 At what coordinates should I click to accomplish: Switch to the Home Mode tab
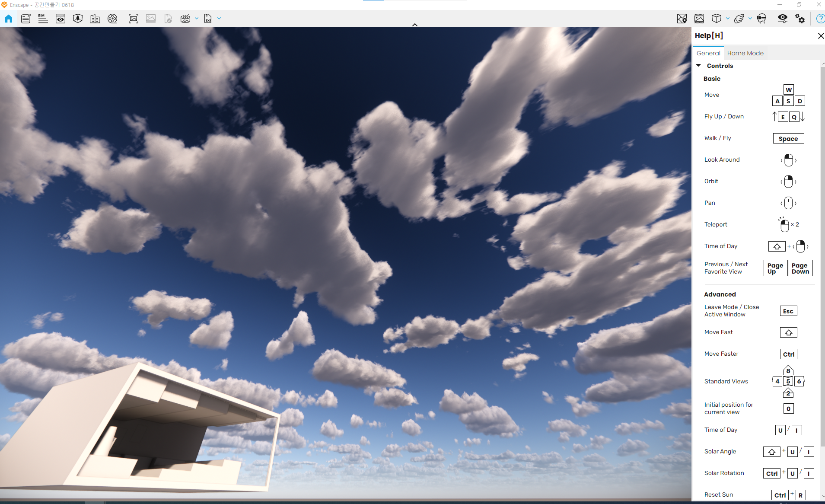click(x=745, y=53)
